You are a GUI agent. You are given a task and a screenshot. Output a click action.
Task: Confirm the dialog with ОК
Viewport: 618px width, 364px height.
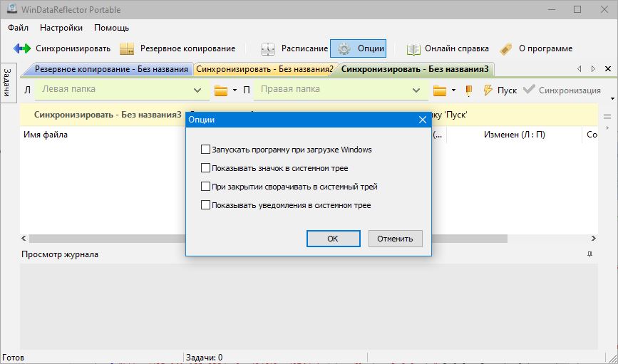(x=333, y=239)
